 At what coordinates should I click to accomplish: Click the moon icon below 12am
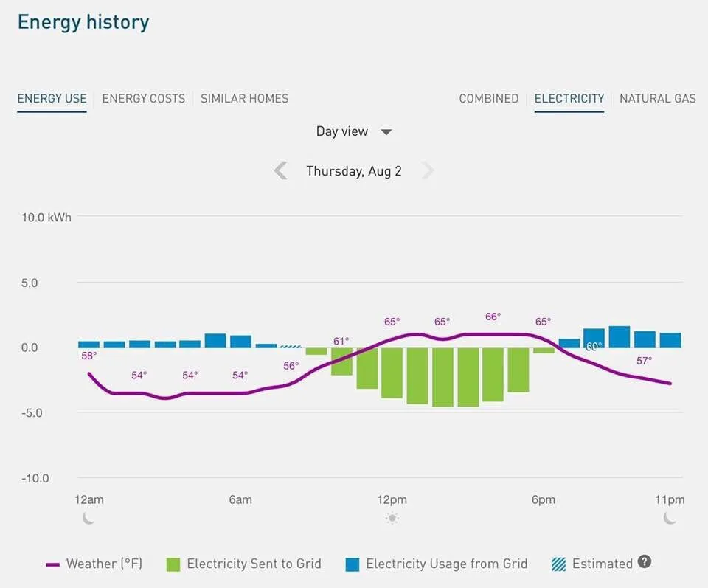point(89,518)
